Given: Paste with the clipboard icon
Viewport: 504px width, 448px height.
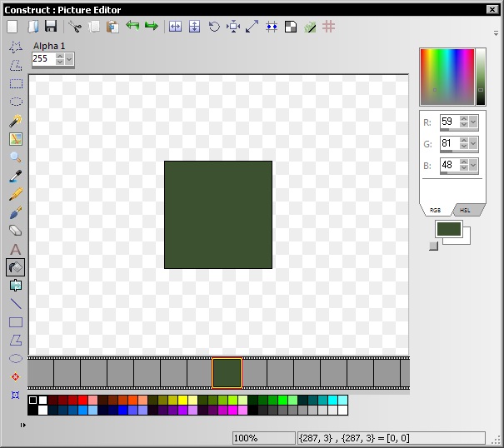Looking at the screenshot, I should [x=112, y=27].
